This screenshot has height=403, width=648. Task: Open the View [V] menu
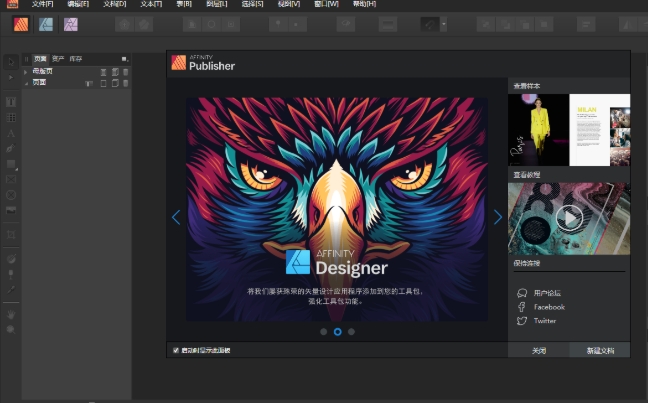pos(289,4)
